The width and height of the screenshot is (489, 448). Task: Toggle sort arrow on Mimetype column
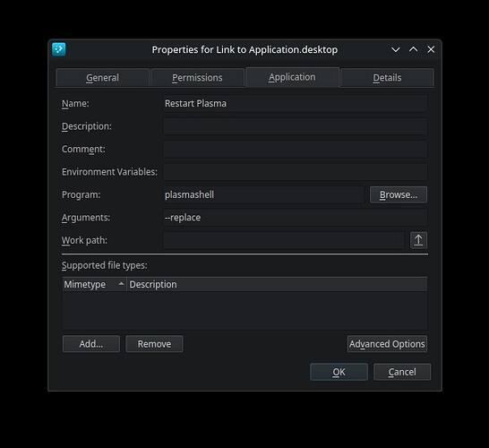click(x=121, y=284)
